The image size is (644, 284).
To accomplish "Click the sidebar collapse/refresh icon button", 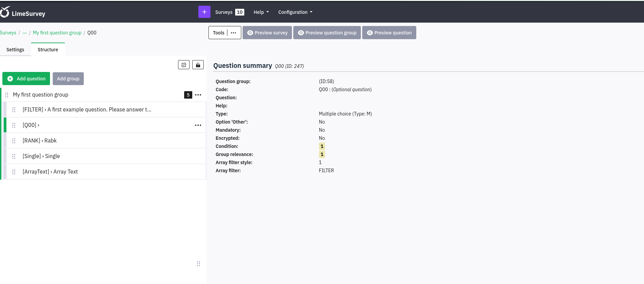I will tap(183, 65).
